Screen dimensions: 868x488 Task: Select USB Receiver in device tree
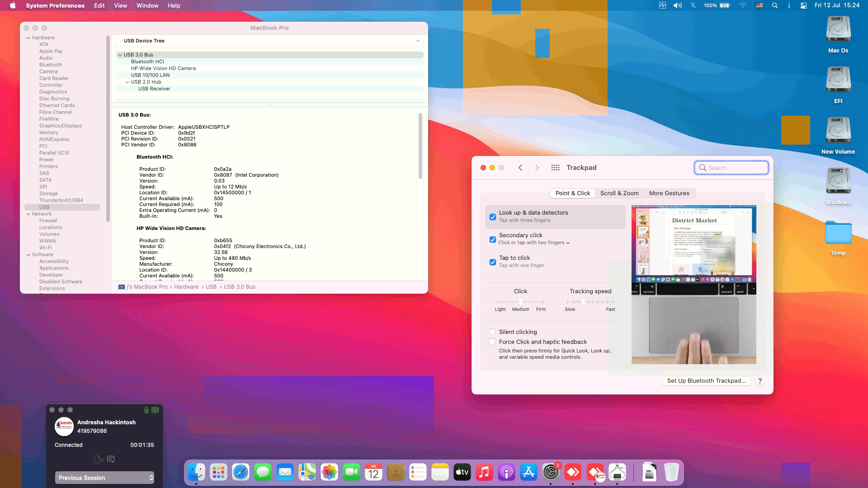coord(154,89)
